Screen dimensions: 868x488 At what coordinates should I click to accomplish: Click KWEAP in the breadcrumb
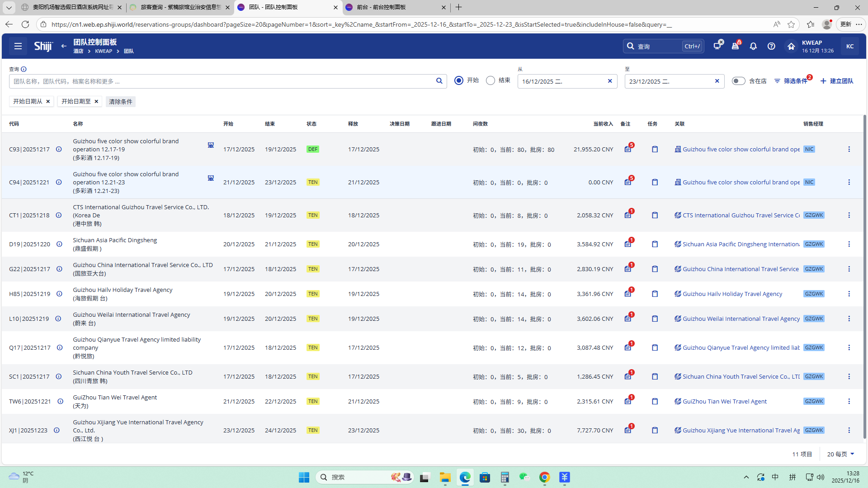(x=104, y=52)
